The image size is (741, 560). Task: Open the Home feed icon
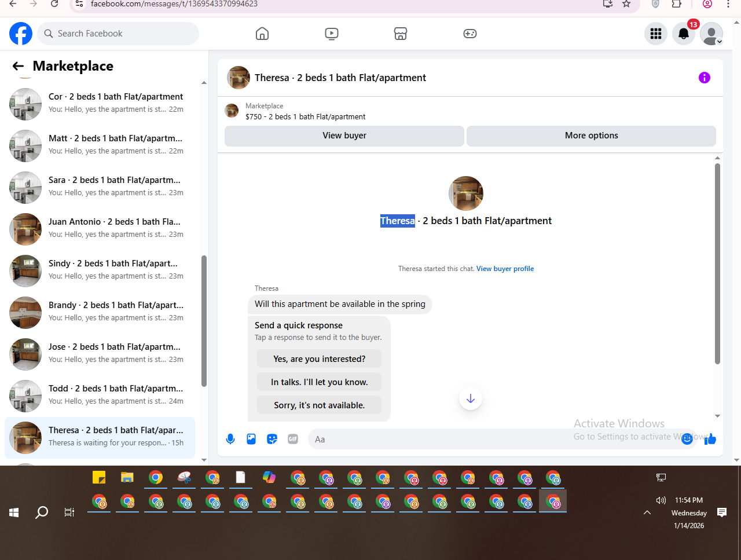point(262,34)
